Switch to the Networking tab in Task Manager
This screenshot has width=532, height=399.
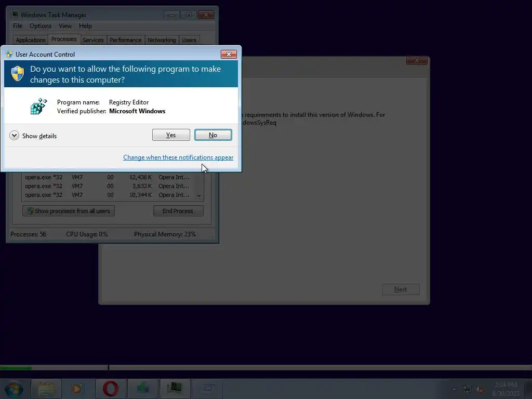pyautogui.click(x=162, y=40)
